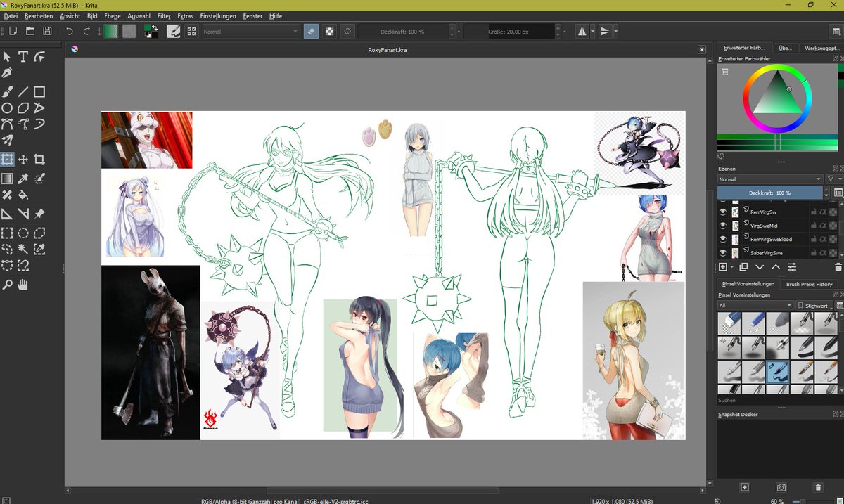Select the Dynamic Brush tool

pos(39,124)
